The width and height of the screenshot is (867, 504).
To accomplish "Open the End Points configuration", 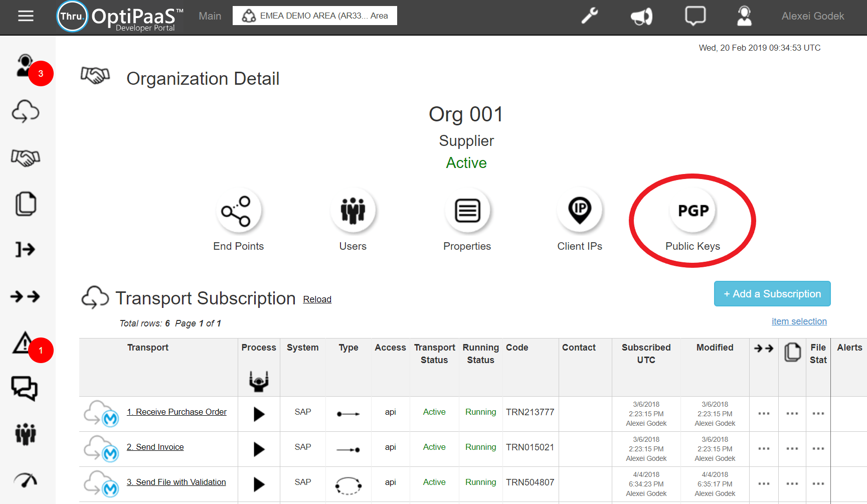I will click(x=239, y=221).
